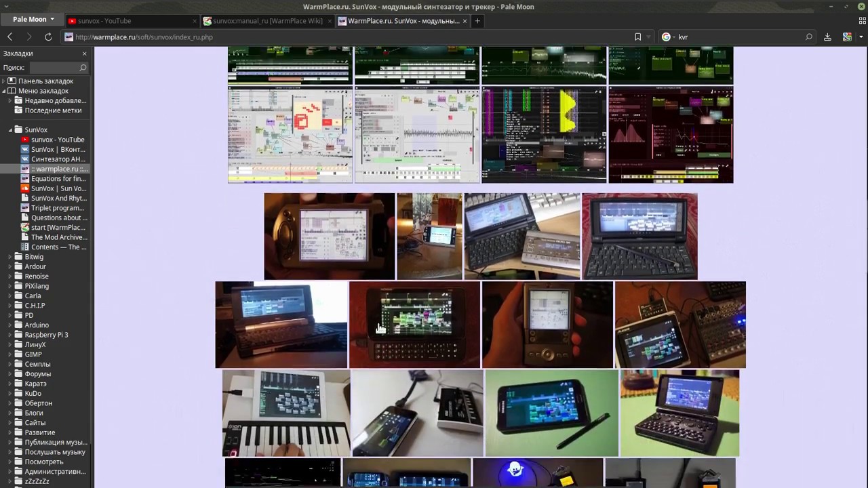This screenshot has width=868, height=488.
Task: Click the search bar containing 'kvr'
Action: point(736,37)
